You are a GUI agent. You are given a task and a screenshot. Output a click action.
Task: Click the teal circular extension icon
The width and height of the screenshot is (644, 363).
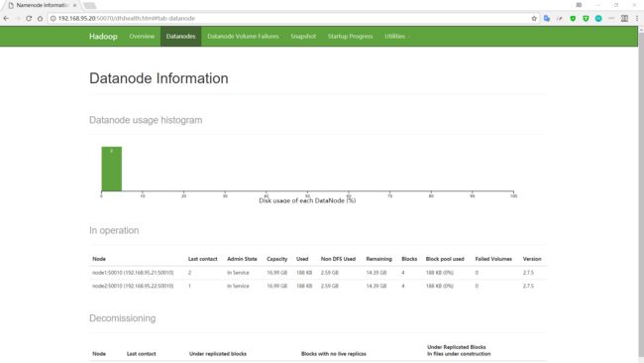pyautogui.click(x=598, y=19)
